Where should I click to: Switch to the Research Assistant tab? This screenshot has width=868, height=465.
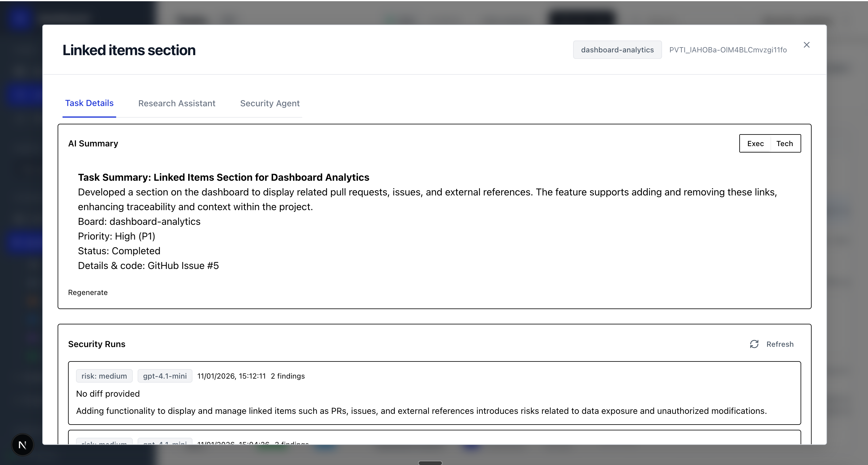(x=177, y=103)
